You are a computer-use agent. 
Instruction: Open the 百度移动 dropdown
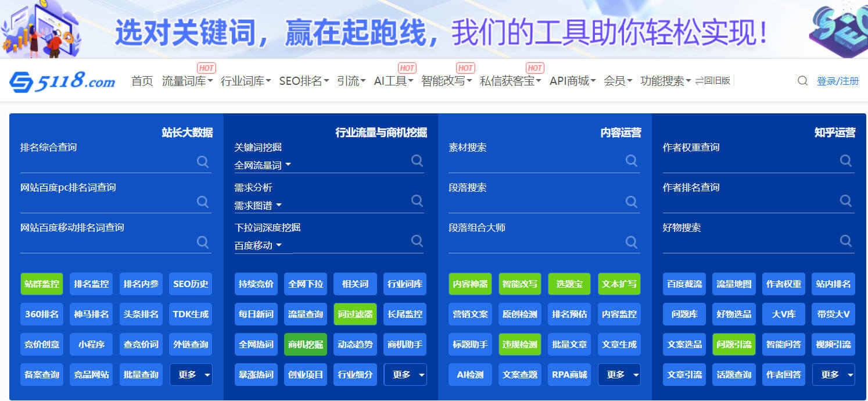coord(258,246)
